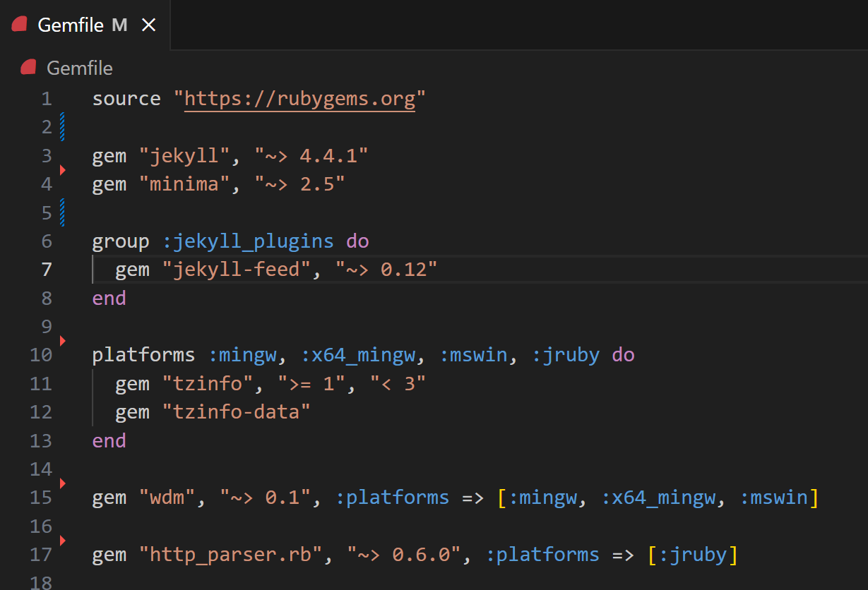This screenshot has width=868, height=590.
Task: Click the :mswin symbol on the platforms line
Action: pos(473,355)
